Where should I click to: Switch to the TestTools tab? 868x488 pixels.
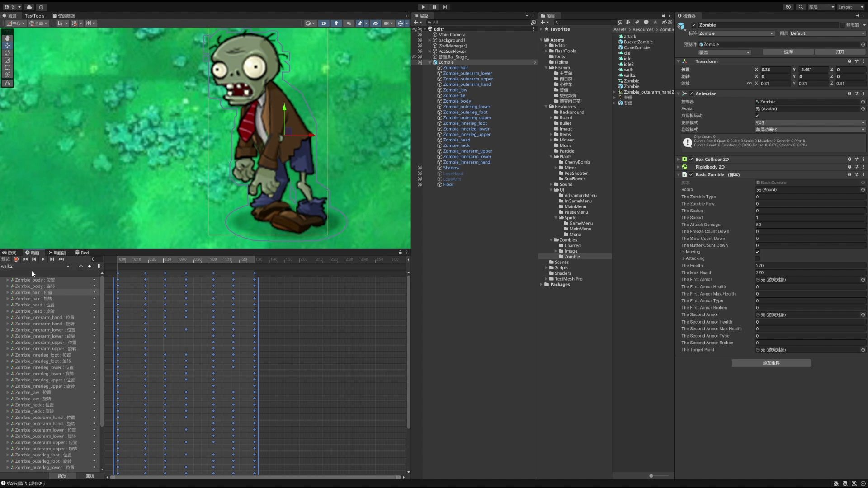pyautogui.click(x=34, y=16)
